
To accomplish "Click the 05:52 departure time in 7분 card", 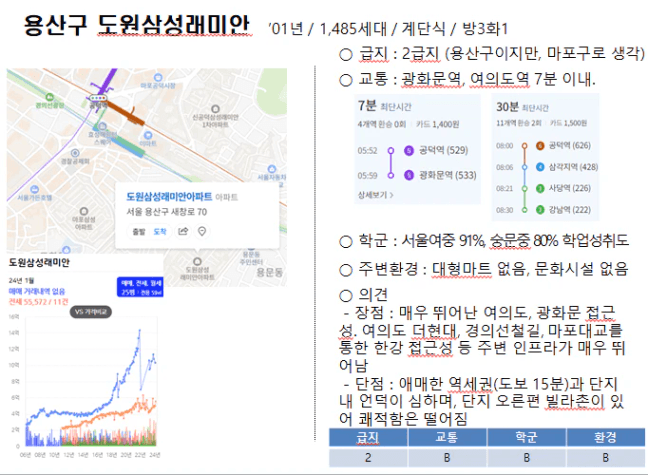I will click(x=367, y=150).
